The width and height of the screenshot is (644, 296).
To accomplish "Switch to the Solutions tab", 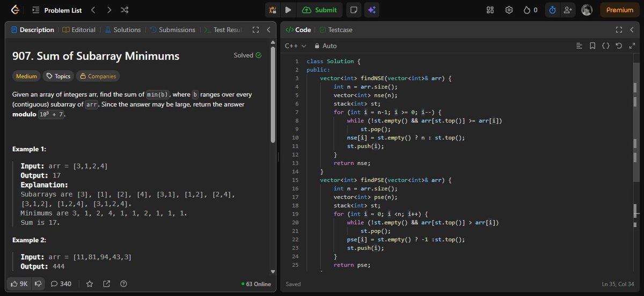I will click(122, 30).
